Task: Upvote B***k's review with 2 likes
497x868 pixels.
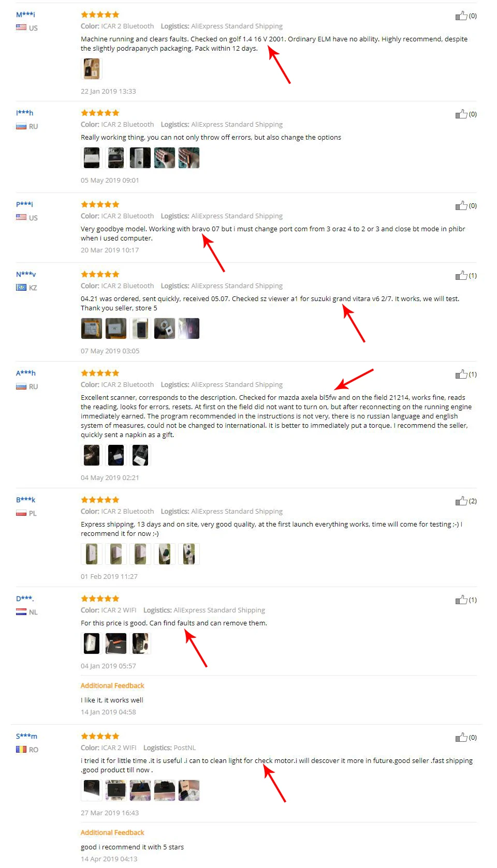Action: pos(461,501)
